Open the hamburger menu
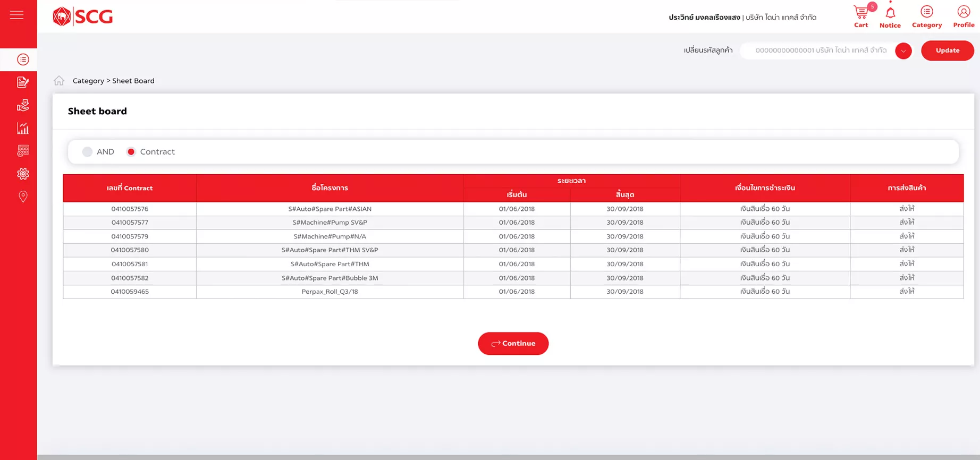Image resolution: width=980 pixels, height=460 pixels. (16, 15)
